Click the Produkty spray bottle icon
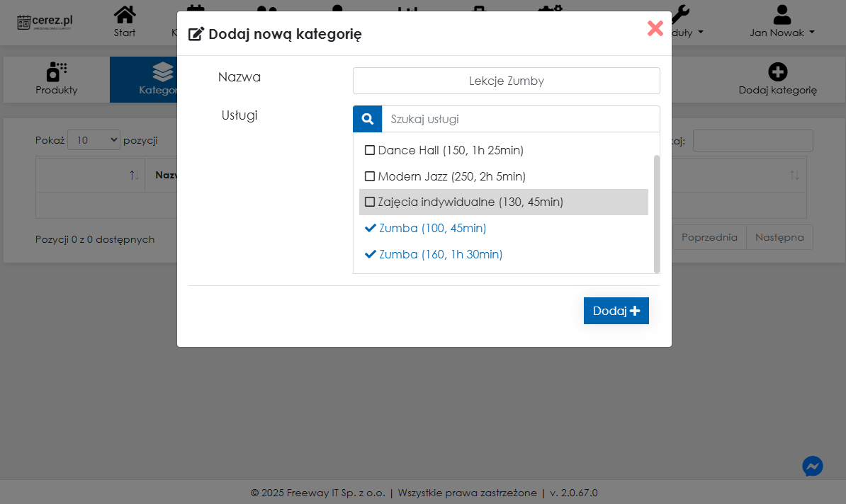846x504 pixels. tap(56, 71)
